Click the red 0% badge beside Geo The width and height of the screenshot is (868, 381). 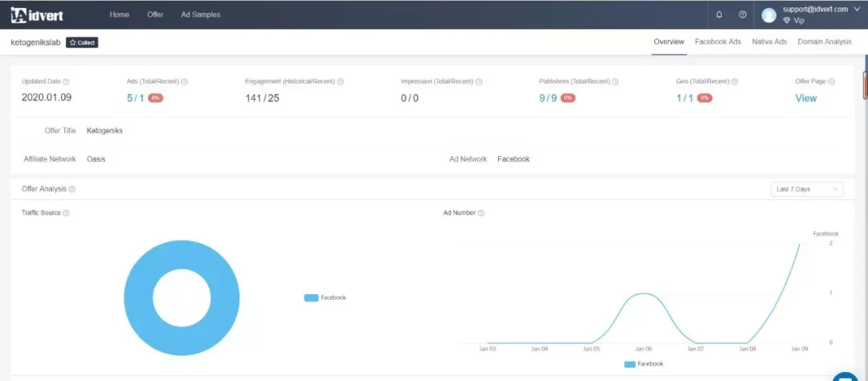point(704,98)
